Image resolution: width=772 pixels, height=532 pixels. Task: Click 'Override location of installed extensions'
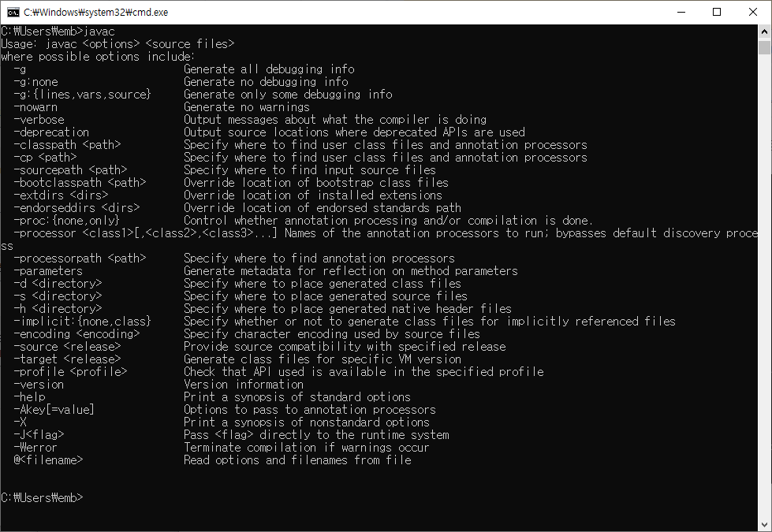(313, 195)
